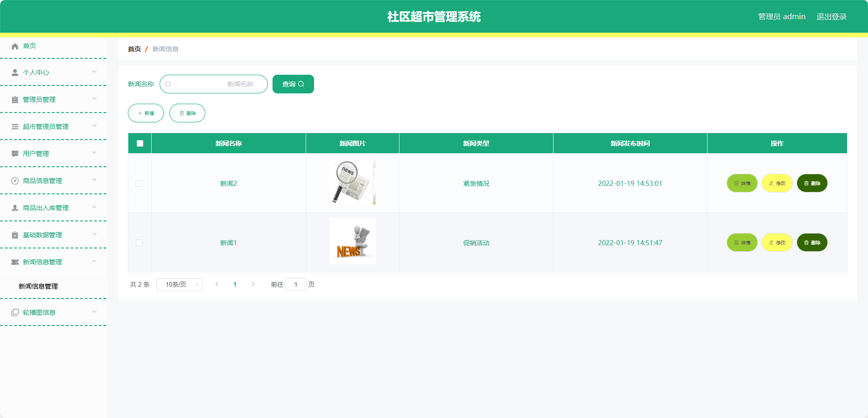The height and width of the screenshot is (418, 868).
Task: Expand the 超市管理员管理 chevron
Action: click(x=94, y=126)
